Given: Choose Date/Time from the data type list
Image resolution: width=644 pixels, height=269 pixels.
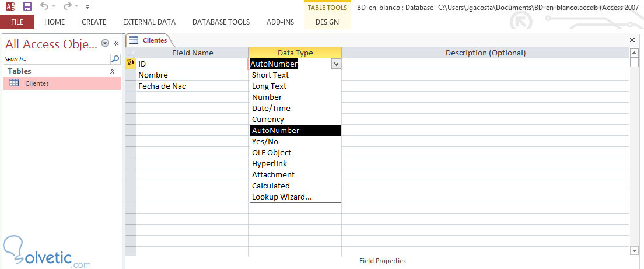Looking at the screenshot, I should pos(271,108).
